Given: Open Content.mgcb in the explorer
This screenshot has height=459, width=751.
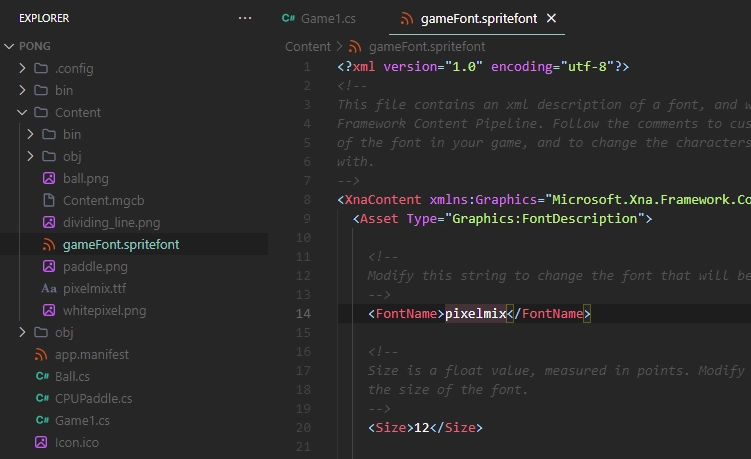Looking at the screenshot, I should pos(103,200).
